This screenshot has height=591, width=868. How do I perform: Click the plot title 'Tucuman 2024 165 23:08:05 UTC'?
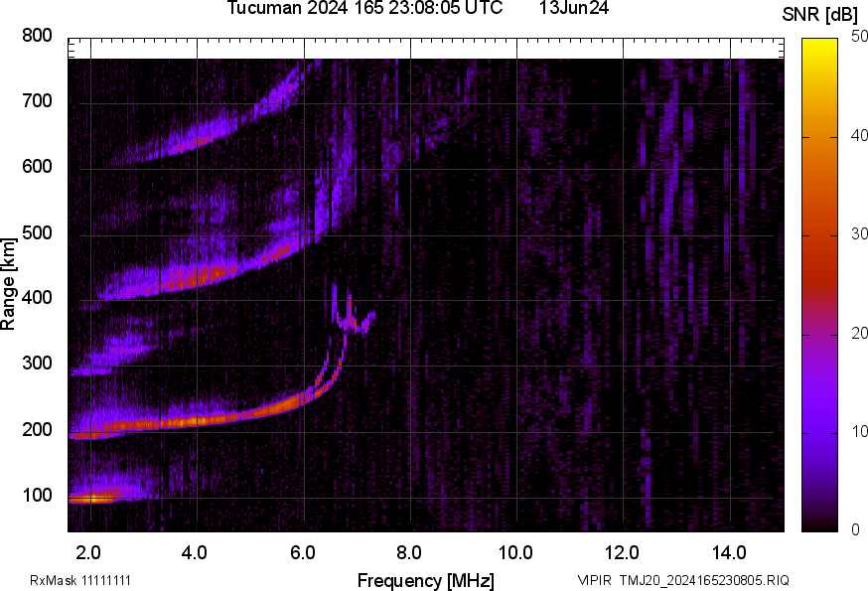click(364, 8)
